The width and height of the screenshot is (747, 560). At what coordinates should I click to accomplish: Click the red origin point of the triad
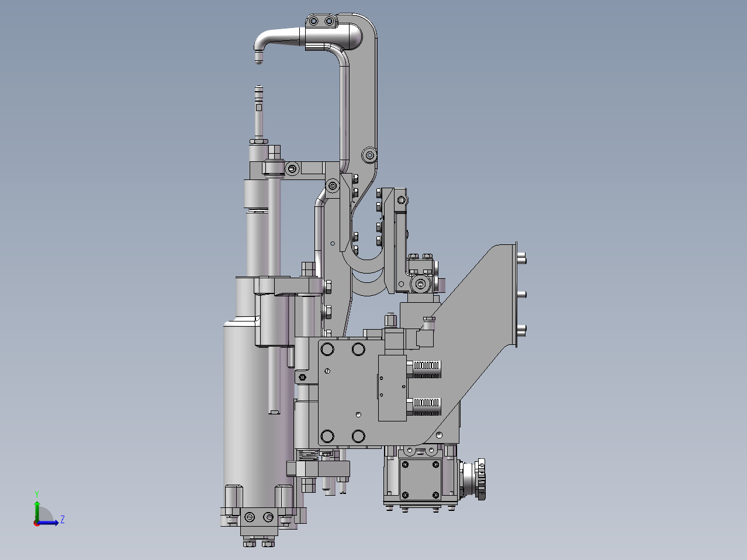point(36,523)
